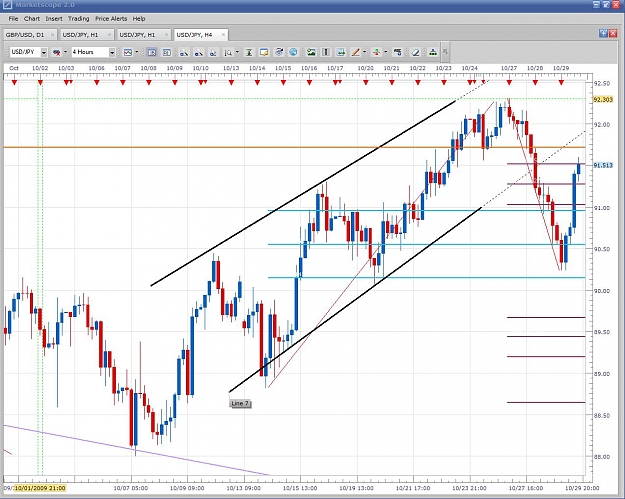625x499 pixels.
Task: Click the second zoom-with-pencil toolbar icon
Action: (x=199, y=52)
